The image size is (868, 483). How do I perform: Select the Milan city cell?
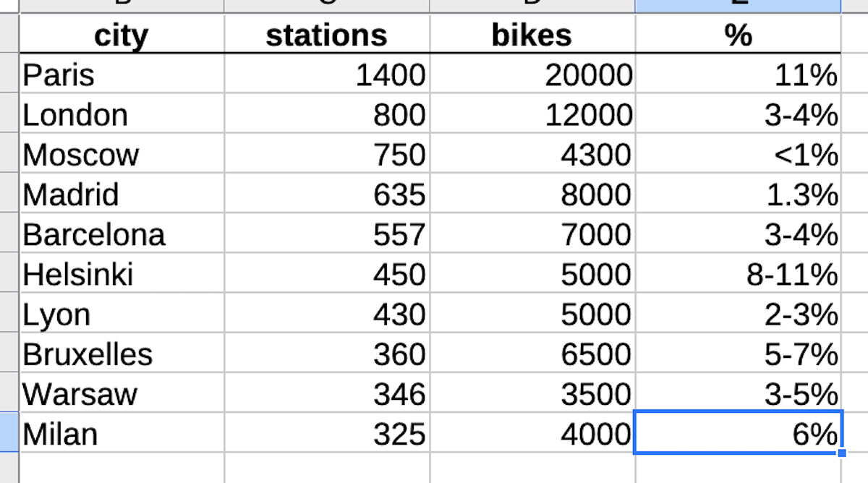pos(122,433)
